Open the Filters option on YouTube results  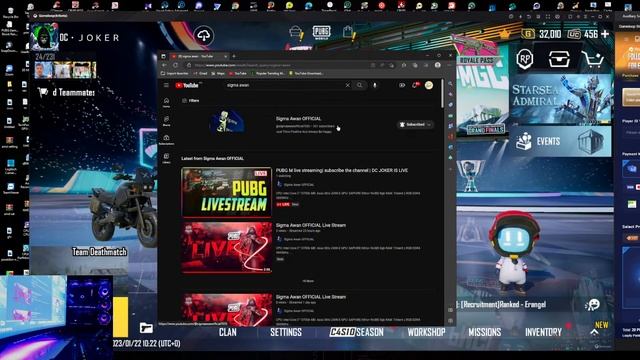pyautogui.click(x=191, y=100)
